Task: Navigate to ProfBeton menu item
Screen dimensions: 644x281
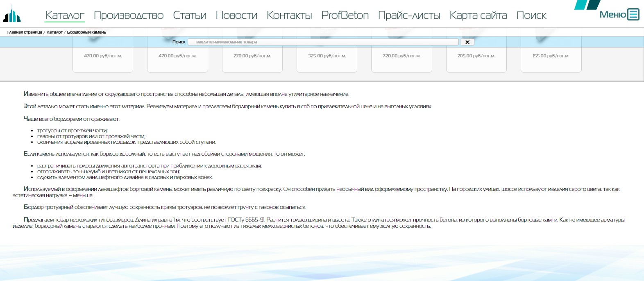Action: pos(345,15)
